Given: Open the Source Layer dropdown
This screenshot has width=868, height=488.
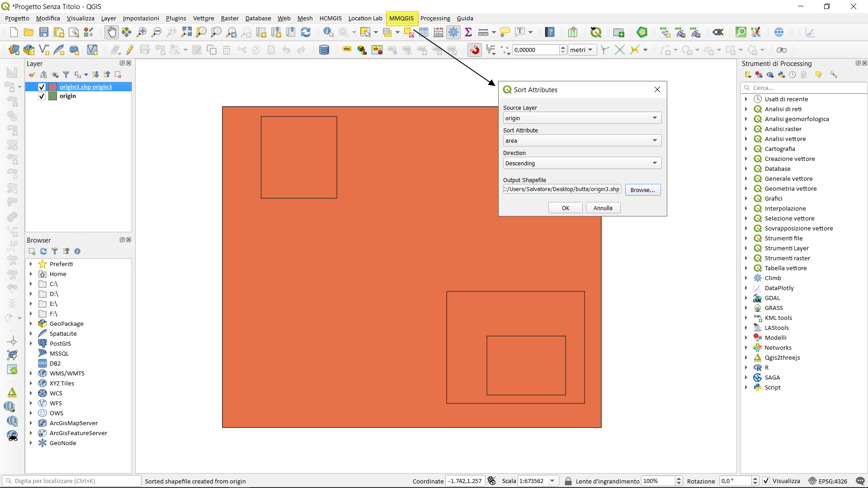Looking at the screenshot, I should pos(582,118).
